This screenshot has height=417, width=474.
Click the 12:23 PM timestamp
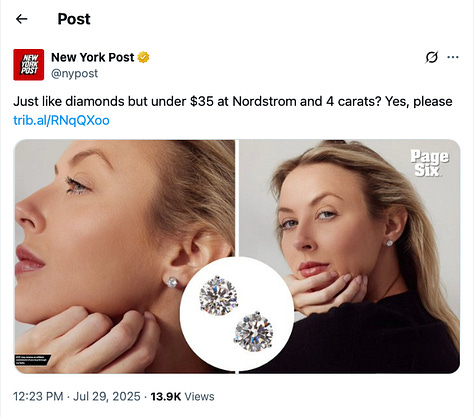pyautogui.click(x=38, y=396)
